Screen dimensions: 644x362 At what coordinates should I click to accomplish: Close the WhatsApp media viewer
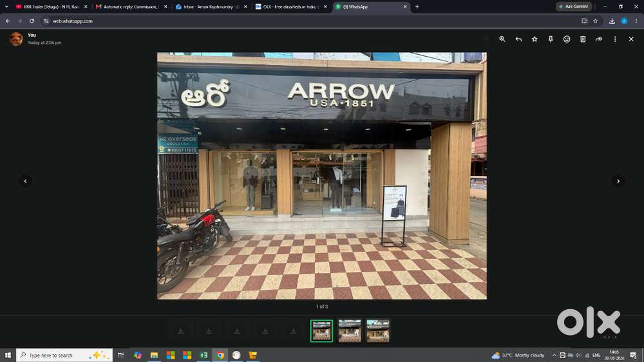tap(631, 39)
